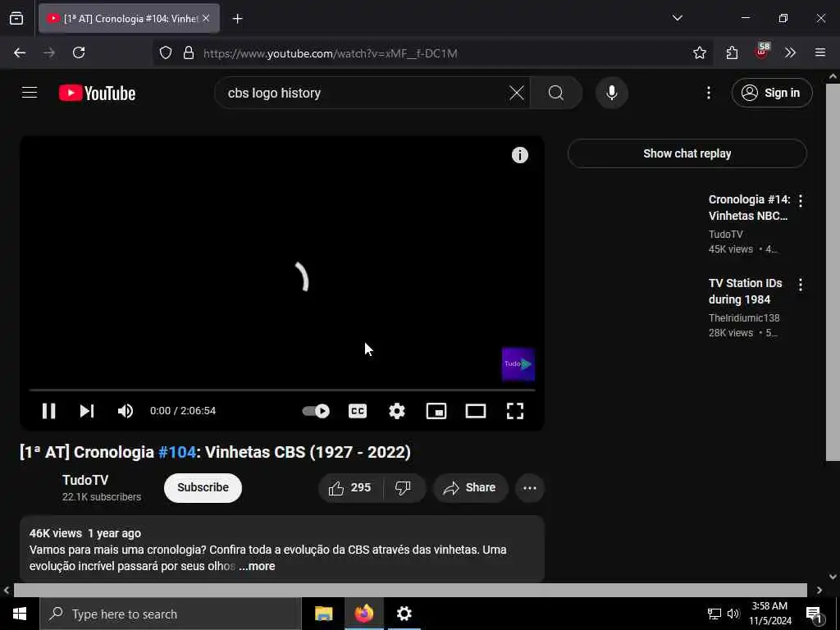Focus the YouTube search field
This screenshot has width=840, height=630.
coord(364,93)
